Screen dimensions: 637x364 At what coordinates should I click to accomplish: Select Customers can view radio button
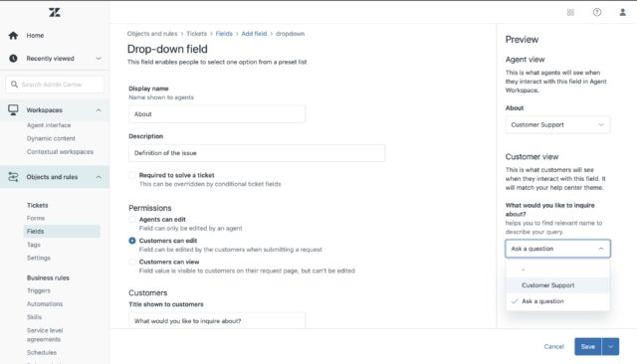132,262
